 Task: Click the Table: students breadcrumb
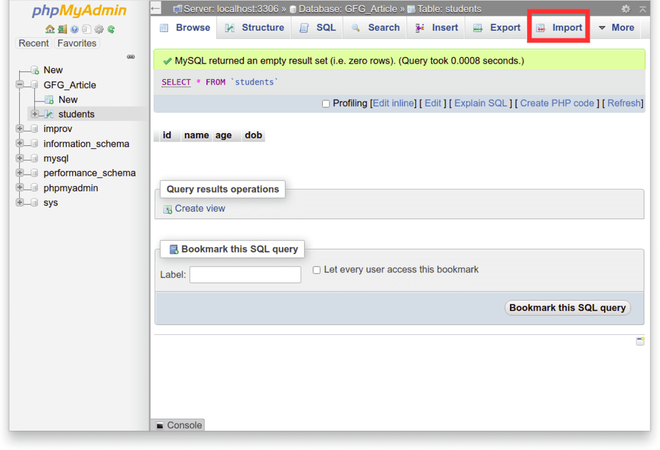pos(449,9)
